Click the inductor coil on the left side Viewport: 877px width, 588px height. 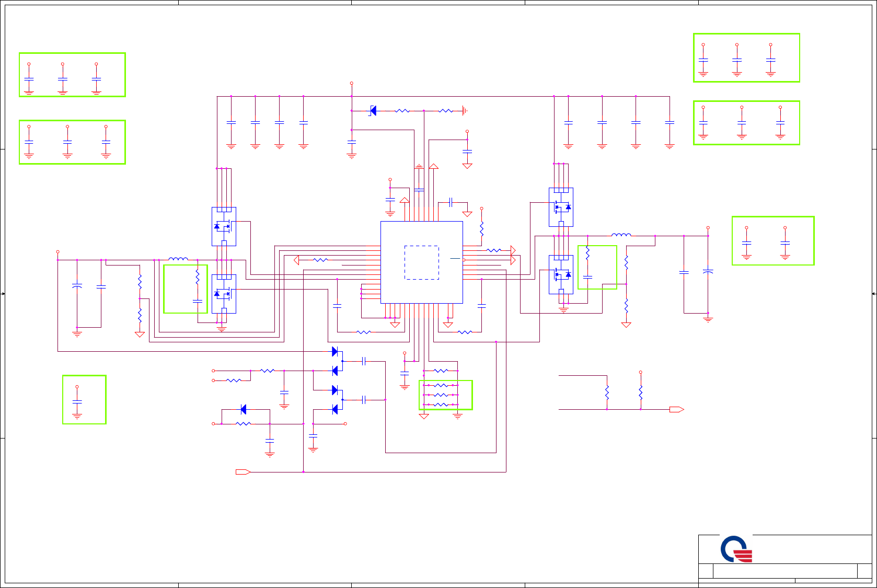coord(178,259)
